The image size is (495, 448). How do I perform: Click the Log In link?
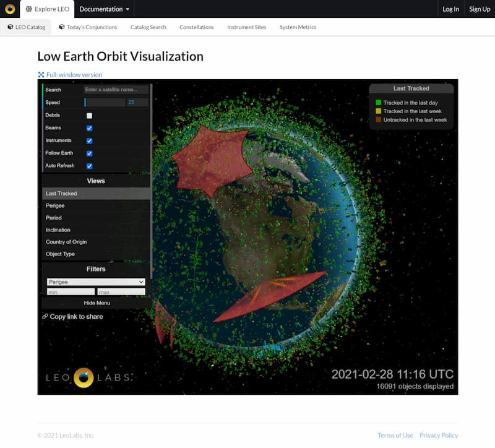pyautogui.click(x=450, y=9)
